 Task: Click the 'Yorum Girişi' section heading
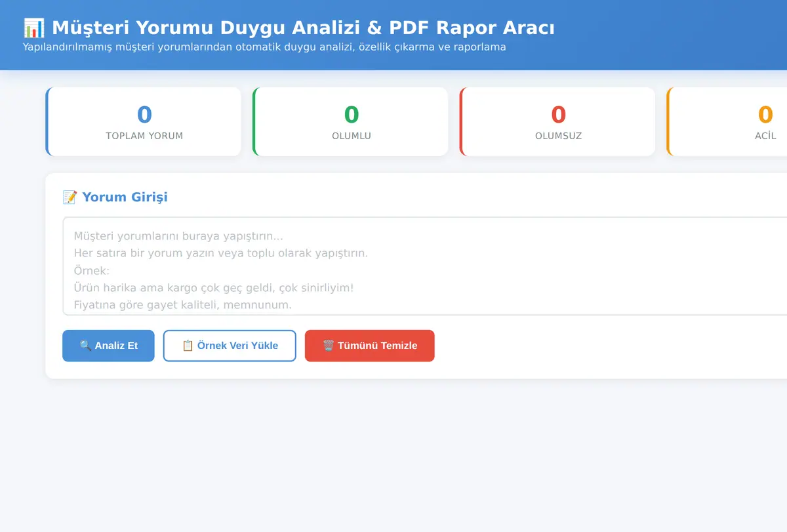pyautogui.click(x=115, y=197)
